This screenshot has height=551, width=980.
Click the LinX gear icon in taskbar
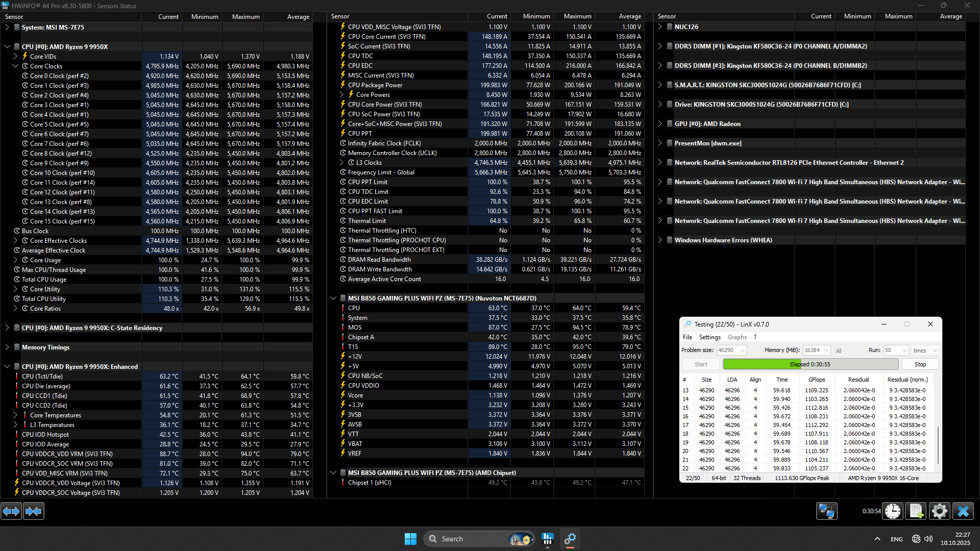570,539
